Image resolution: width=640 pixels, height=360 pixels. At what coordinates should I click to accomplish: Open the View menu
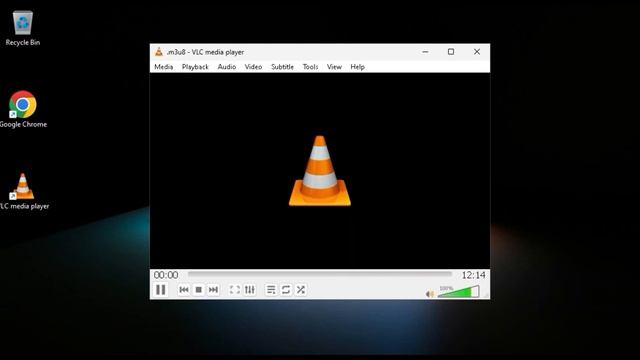click(x=334, y=67)
